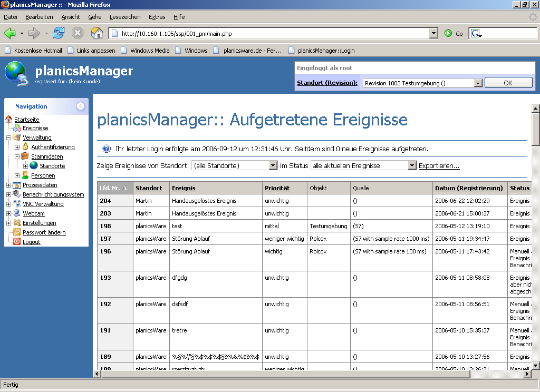Open the Lesezeichen menu
540x392 pixels.
tap(125, 17)
